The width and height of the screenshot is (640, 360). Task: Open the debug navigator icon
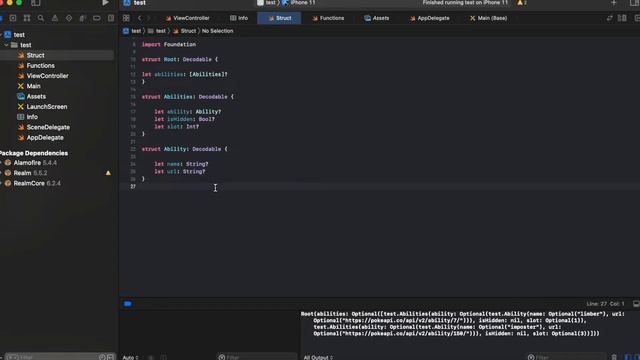click(82, 18)
